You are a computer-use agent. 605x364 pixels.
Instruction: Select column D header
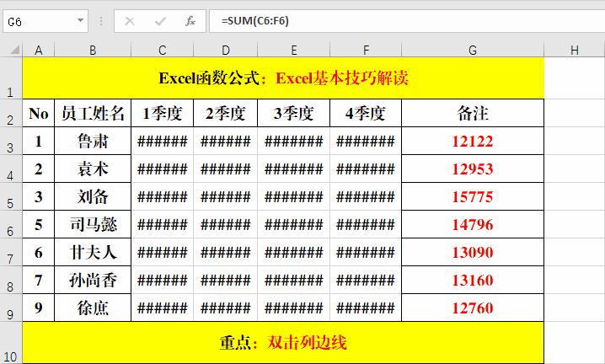225,50
